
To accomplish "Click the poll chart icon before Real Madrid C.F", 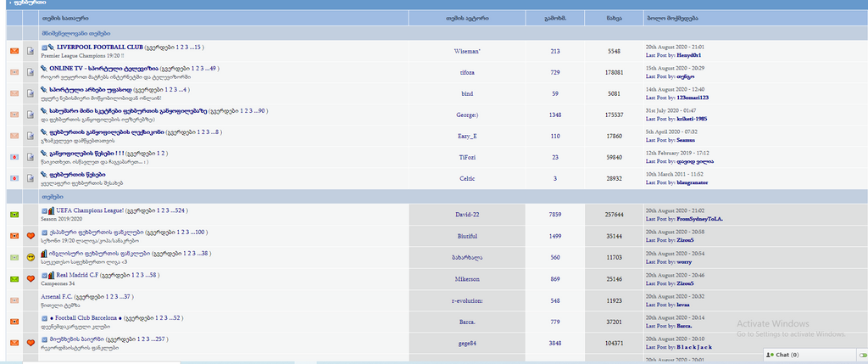I will [52, 275].
